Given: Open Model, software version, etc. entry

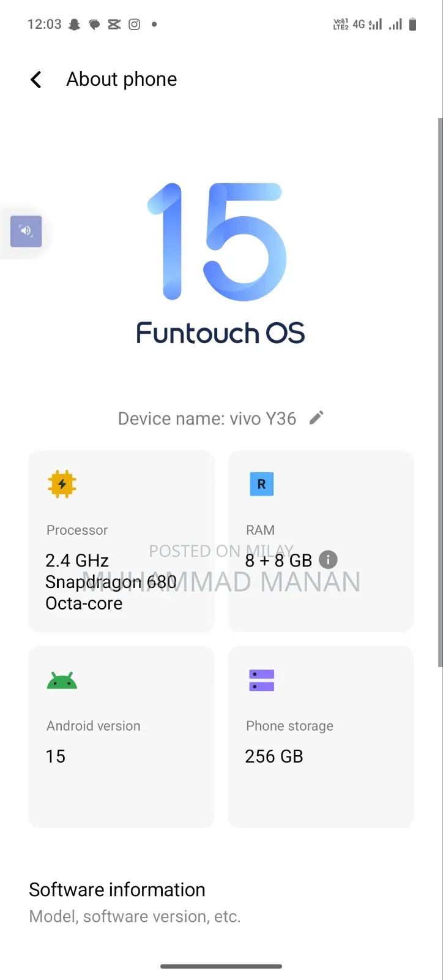Looking at the screenshot, I should 135,916.
